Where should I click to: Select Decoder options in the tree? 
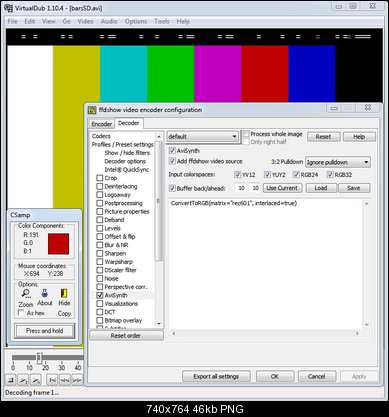(125, 161)
